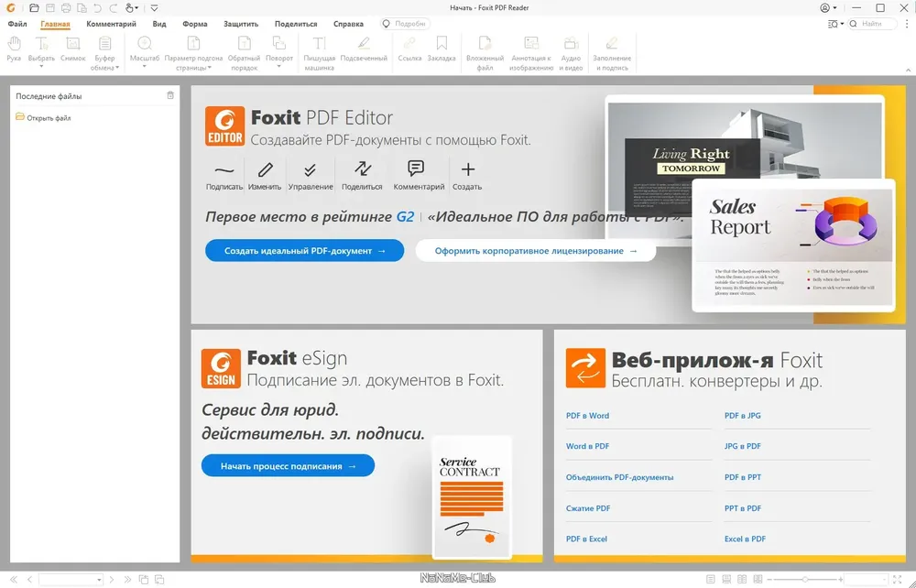916x588 pixels.
Task: Switch to the Справка tab
Action: tap(348, 24)
